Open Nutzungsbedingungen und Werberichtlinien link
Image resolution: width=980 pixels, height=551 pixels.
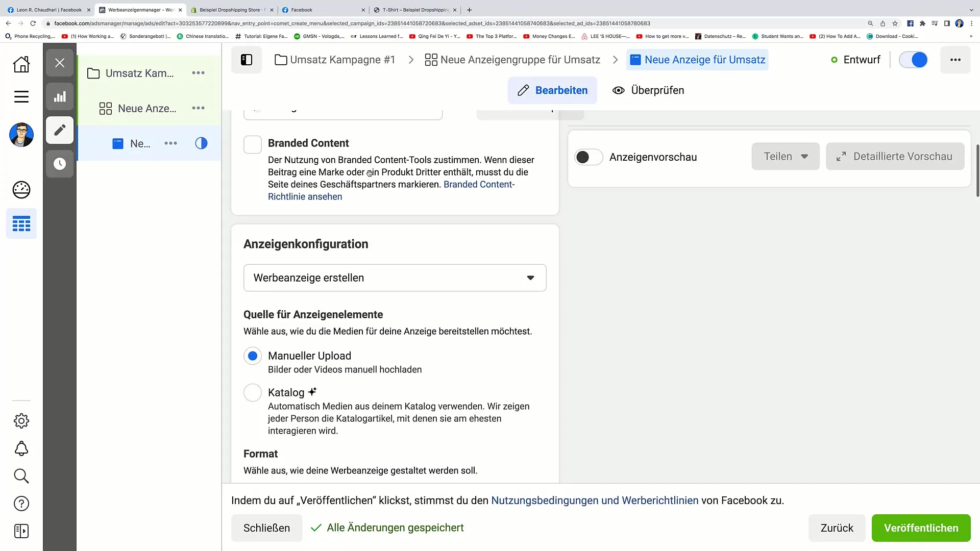coord(595,500)
